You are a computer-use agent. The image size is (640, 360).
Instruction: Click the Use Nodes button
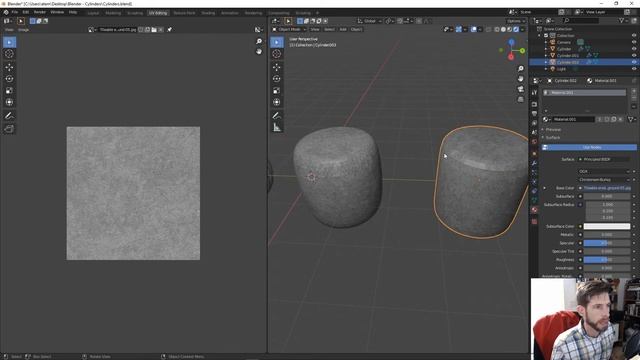589,147
